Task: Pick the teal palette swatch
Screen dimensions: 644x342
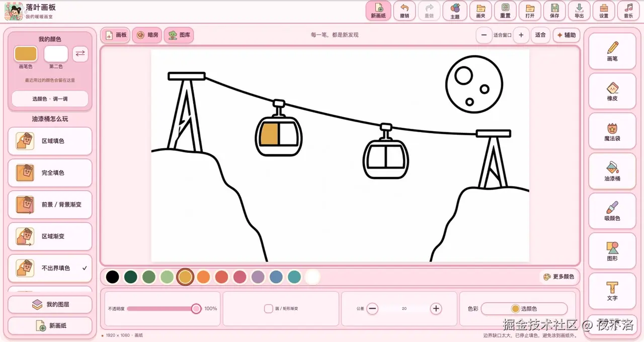Action: click(x=294, y=277)
